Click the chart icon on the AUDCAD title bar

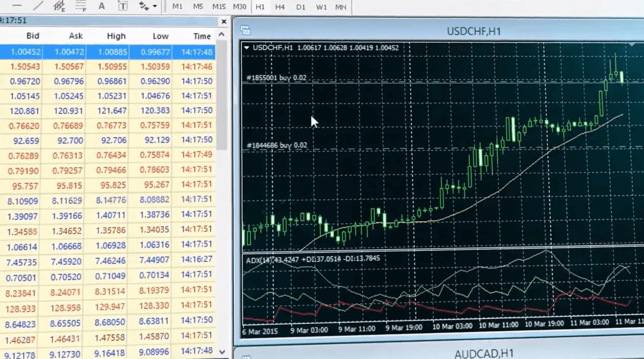point(246,354)
